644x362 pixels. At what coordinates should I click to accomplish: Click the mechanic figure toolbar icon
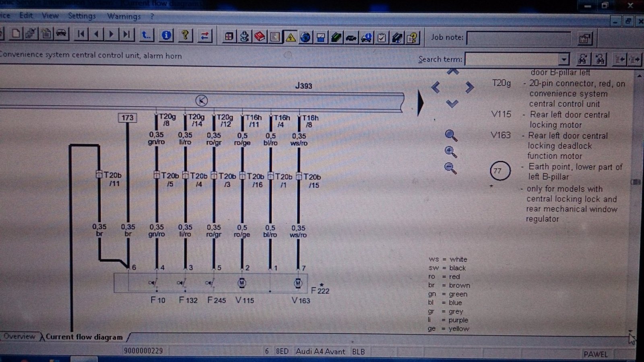click(244, 37)
